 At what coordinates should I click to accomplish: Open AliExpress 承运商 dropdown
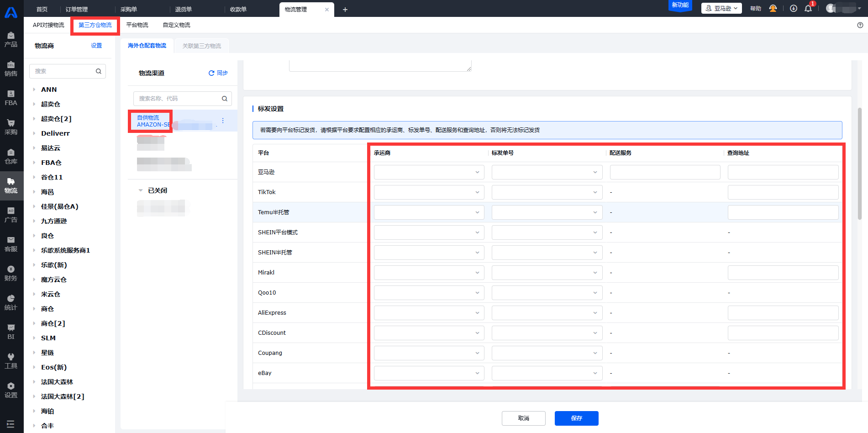(x=429, y=313)
